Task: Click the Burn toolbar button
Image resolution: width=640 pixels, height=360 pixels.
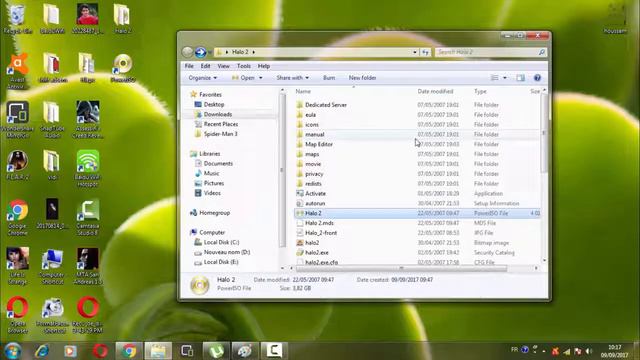Action: [329, 78]
